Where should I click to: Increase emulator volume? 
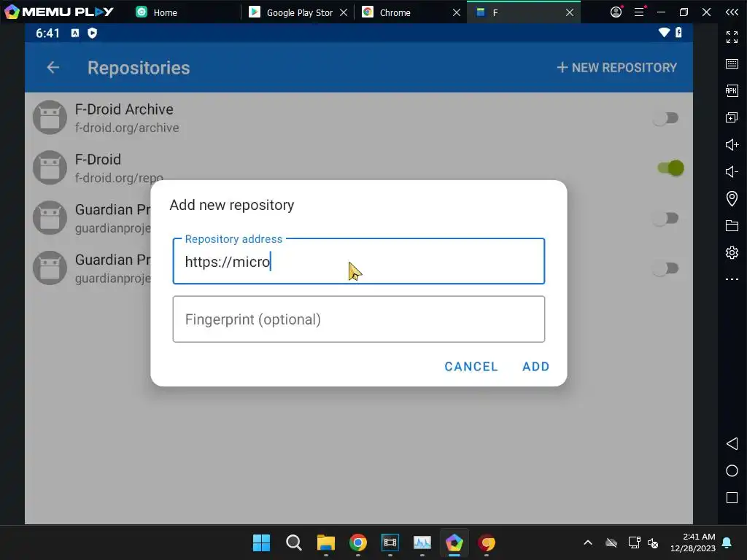point(732,144)
